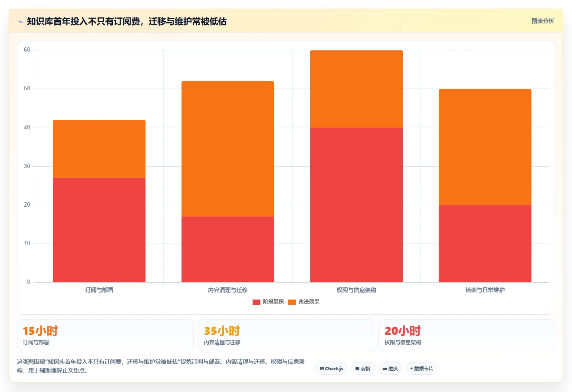The width and height of the screenshot is (572, 392).
Task: Click the red bar segment for 内容清理与迁移
Action: (x=228, y=250)
